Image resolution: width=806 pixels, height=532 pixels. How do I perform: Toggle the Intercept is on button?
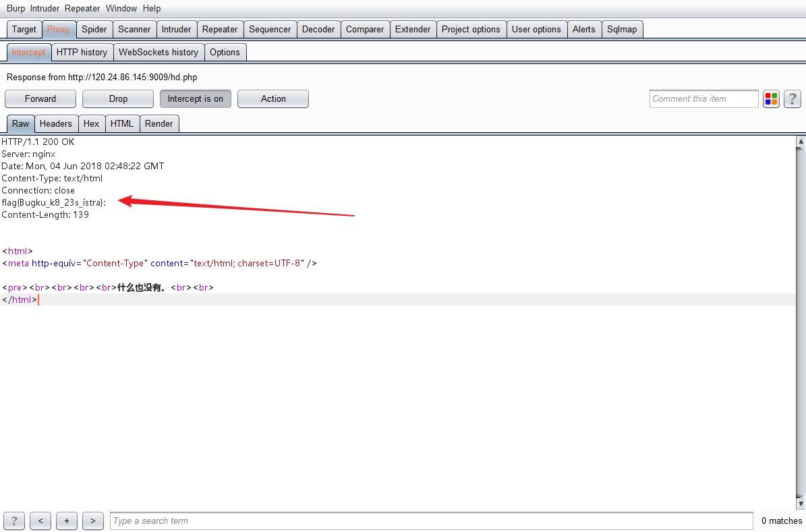196,98
